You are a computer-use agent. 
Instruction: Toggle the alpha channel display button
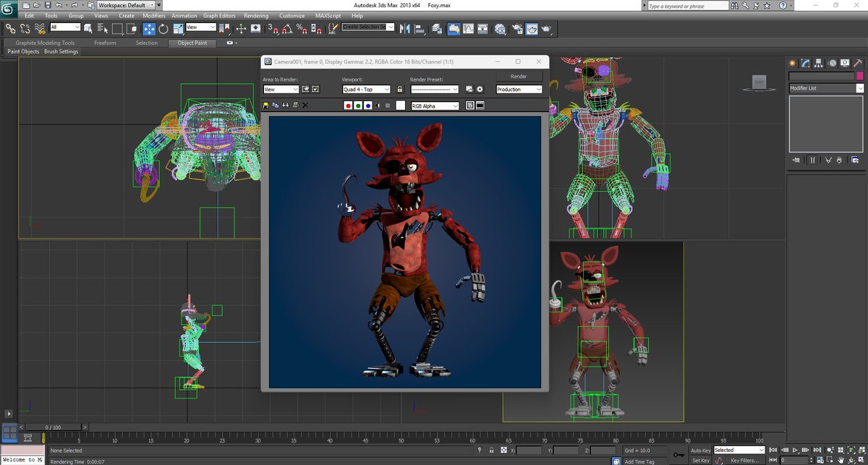coord(378,106)
